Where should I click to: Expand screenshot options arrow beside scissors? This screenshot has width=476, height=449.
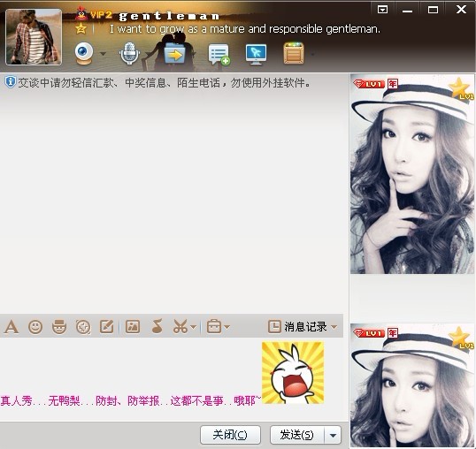194,327
